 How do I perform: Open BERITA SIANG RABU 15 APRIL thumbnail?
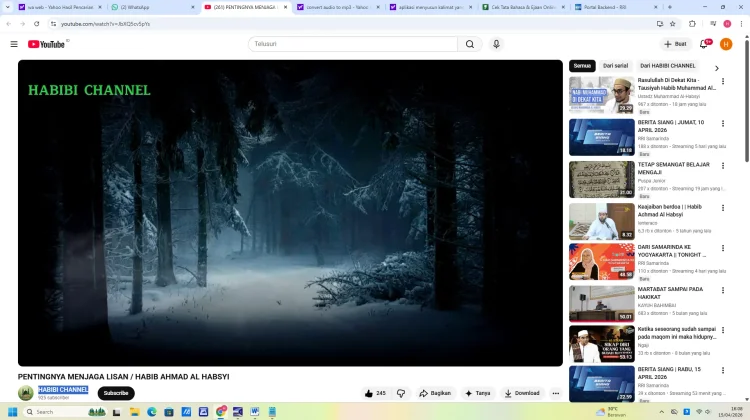pos(602,384)
